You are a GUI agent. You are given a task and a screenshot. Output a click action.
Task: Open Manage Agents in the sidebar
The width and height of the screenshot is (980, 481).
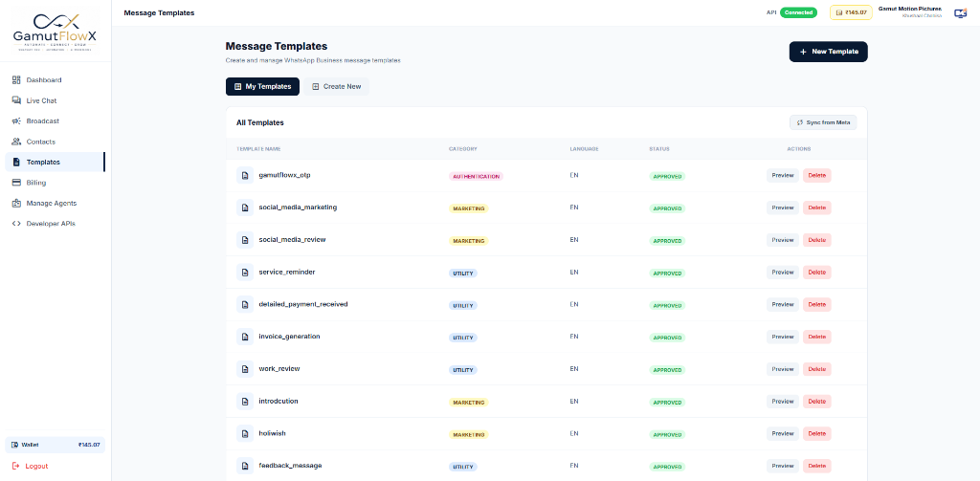[55, 203]
